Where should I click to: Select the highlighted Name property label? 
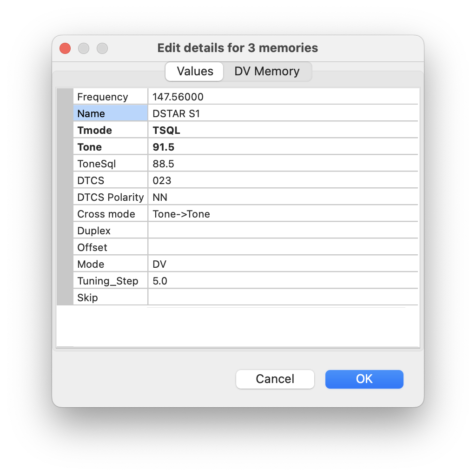pyautogui.click(x=111, y=113)
